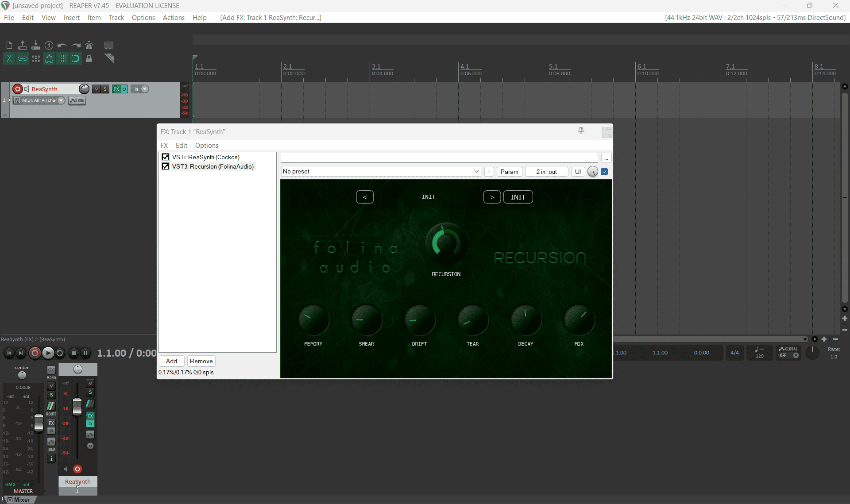Toggle envelope points move with items icon
This screenshot has width=850, height=504.
click(x=49, y=58)
